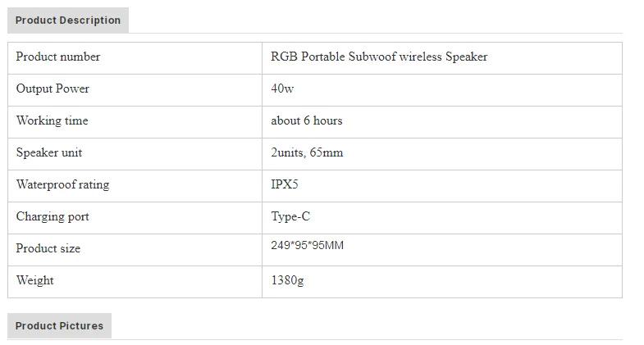Viewport: 644px width, 345px height.
Task: Click the Working time row label
Action: click(x=52, y=120)
